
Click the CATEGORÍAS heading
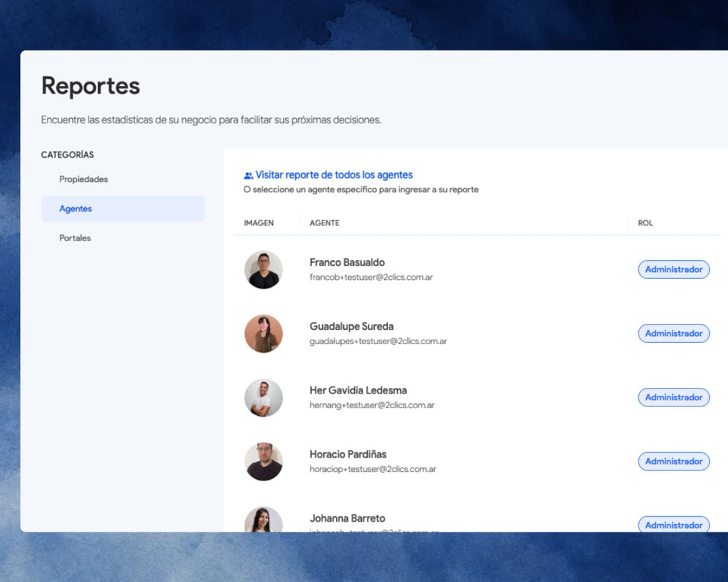click(x=68, y=155)
